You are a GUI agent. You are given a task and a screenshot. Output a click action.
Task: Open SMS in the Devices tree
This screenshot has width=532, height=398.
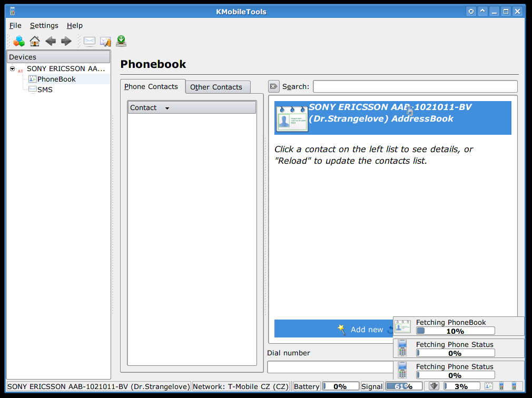(45, 90)
